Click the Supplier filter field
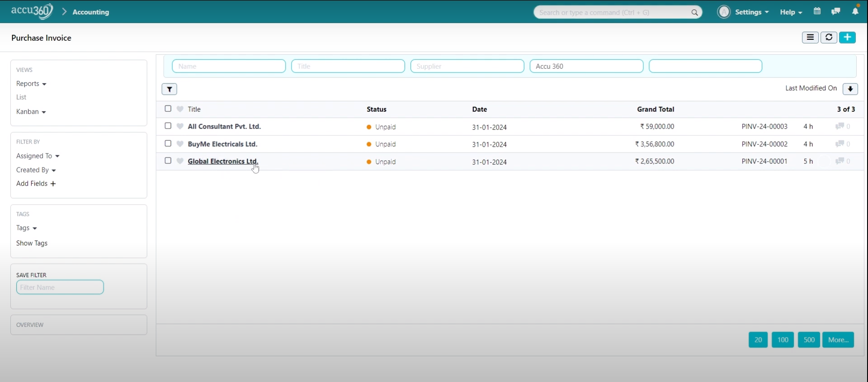The width and height of the screenshot is (868, 382). pos(467,66)
